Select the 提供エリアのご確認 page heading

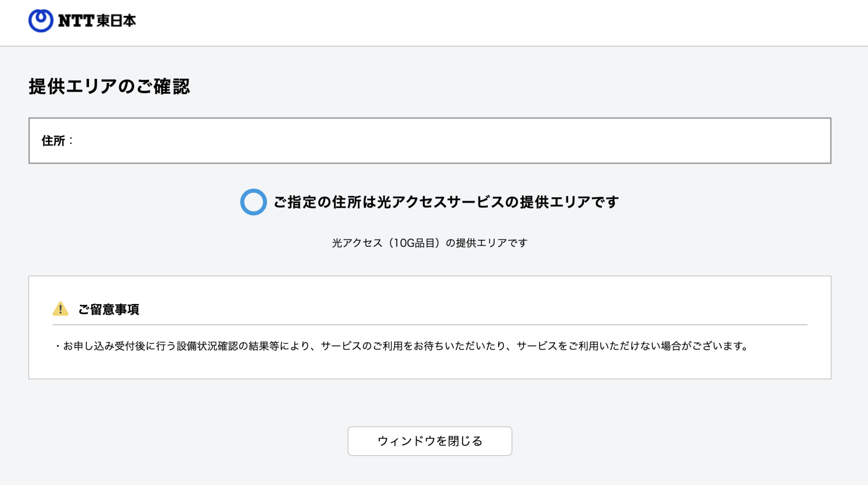(x=110, y=86)
